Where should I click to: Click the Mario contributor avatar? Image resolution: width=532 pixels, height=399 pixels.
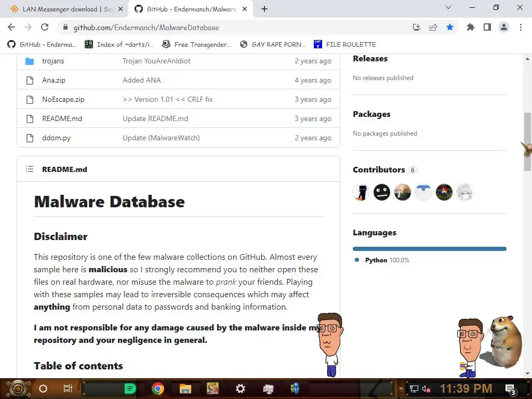tap(444, 192)
